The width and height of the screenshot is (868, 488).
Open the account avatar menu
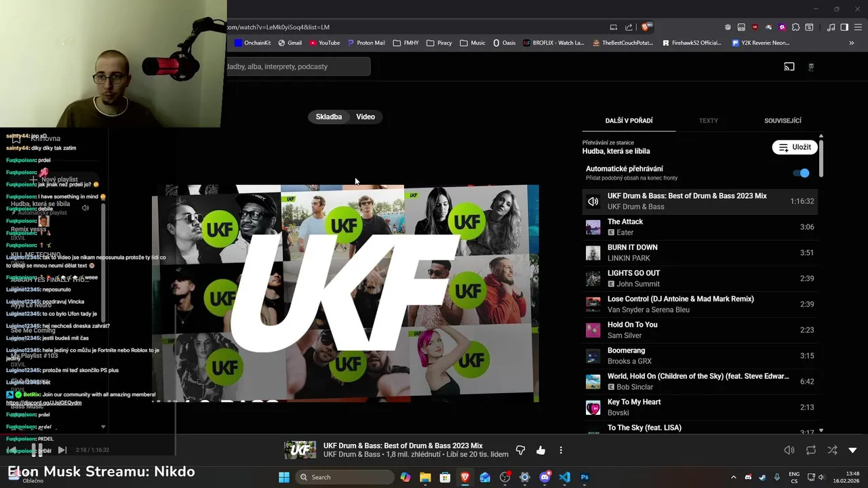(x=811, y=66)
